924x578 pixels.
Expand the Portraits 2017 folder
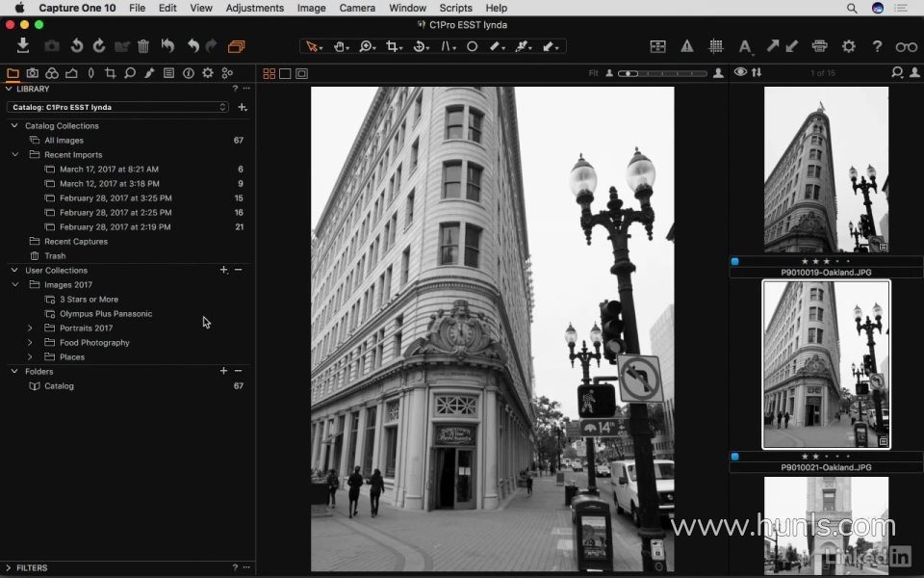point(30,328)
